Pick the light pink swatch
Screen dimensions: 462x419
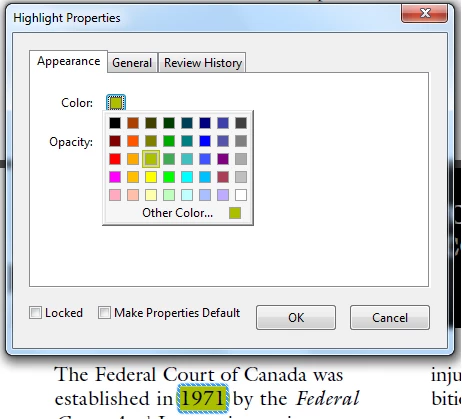click(x=115, y=195)
